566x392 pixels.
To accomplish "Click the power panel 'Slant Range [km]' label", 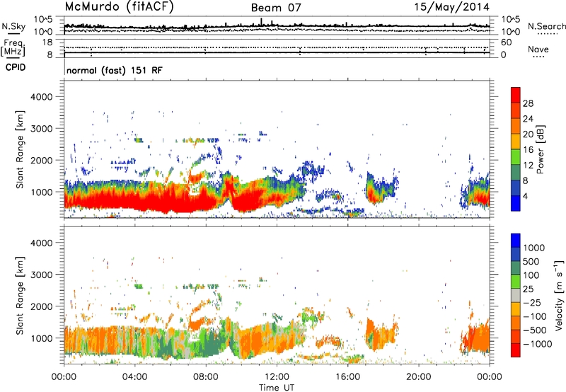I will click(20, 149).
